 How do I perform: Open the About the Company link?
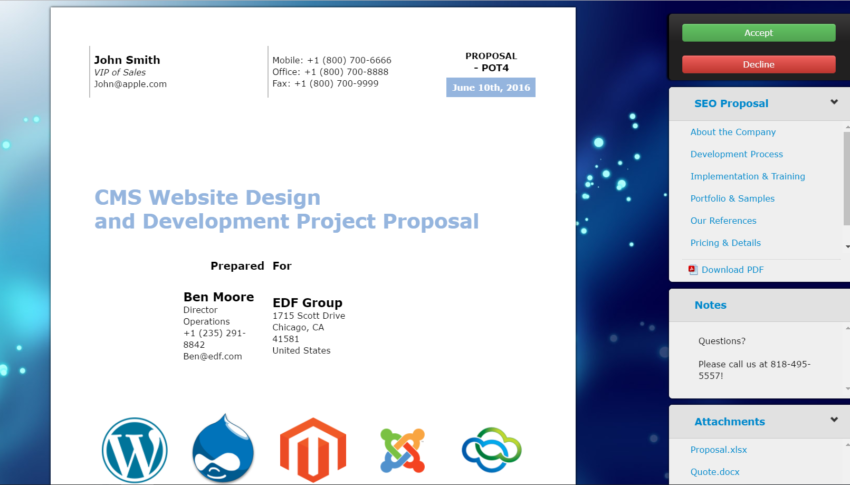coord(733,132)
